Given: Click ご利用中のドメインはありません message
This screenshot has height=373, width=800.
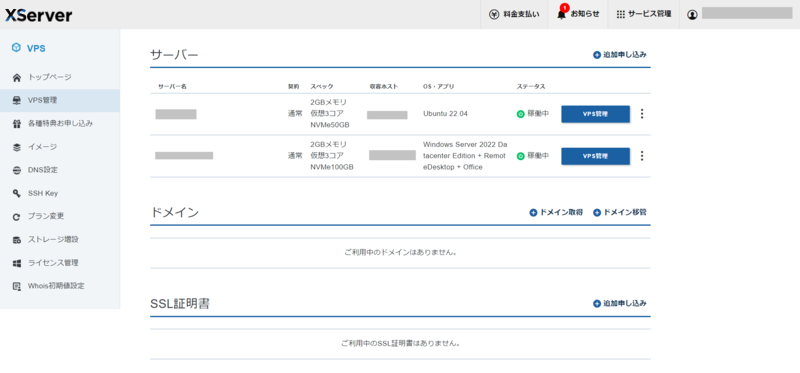Looking at the screenshot, I should (401, 252).
